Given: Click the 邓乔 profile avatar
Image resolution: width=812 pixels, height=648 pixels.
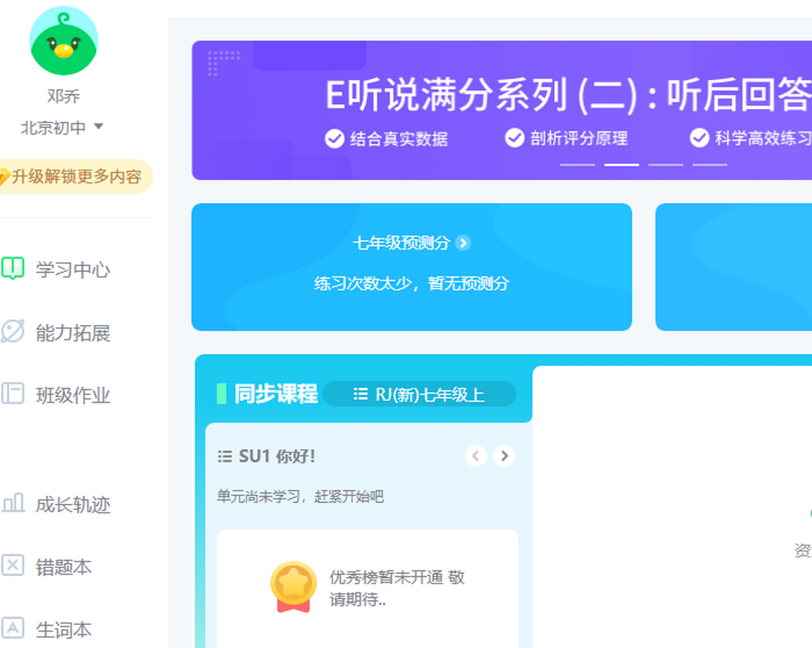Looking at the screenshot, I should coord(64,41).
